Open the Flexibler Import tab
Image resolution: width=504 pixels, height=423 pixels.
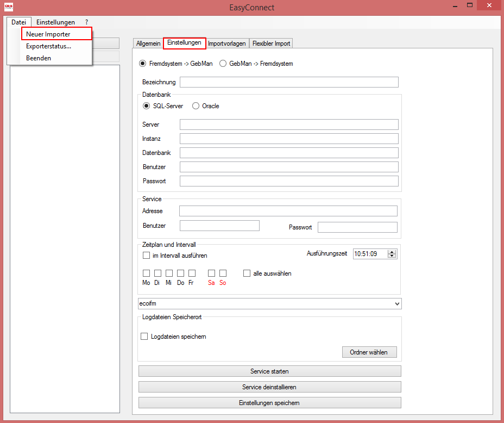(x=271, y=43)
